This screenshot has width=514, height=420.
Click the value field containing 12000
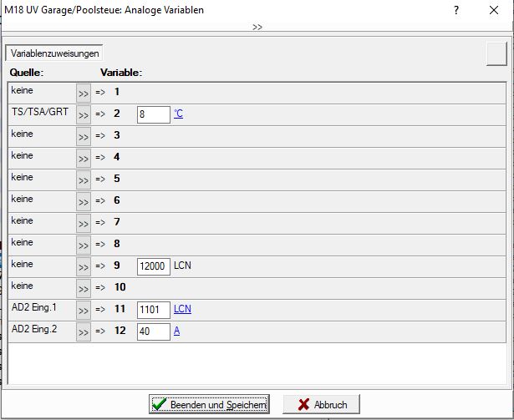(154, 266)
